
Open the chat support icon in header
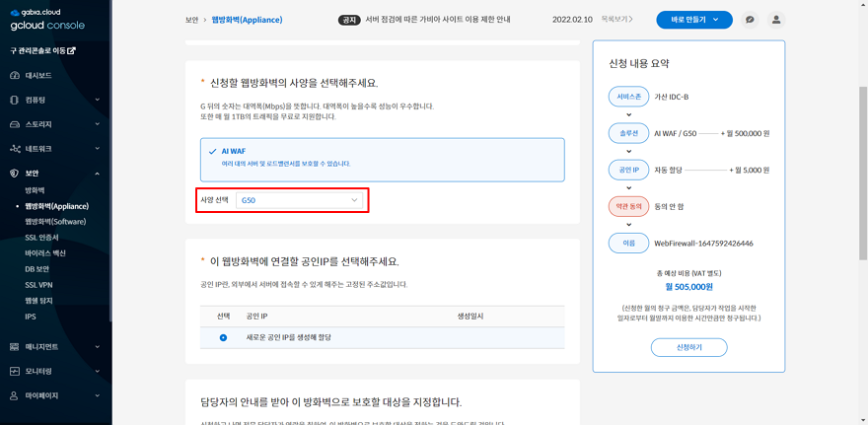pyautogui.click(x=750, y=20)
